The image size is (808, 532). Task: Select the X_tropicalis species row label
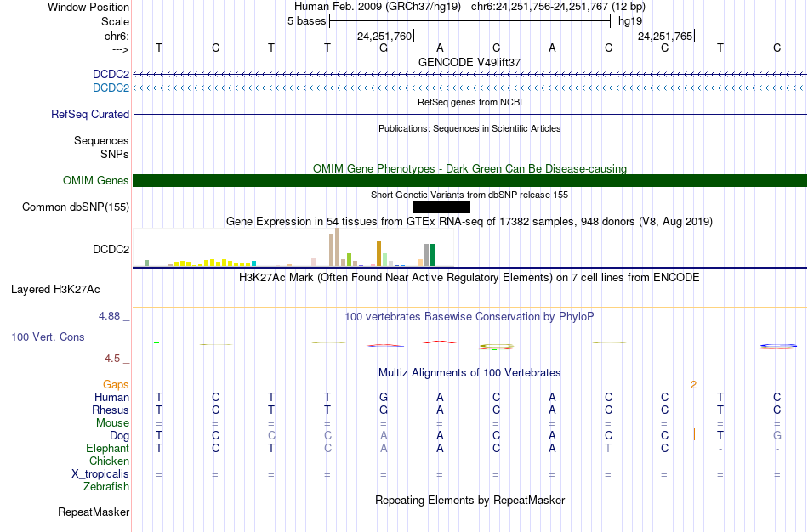pos(100,474)
